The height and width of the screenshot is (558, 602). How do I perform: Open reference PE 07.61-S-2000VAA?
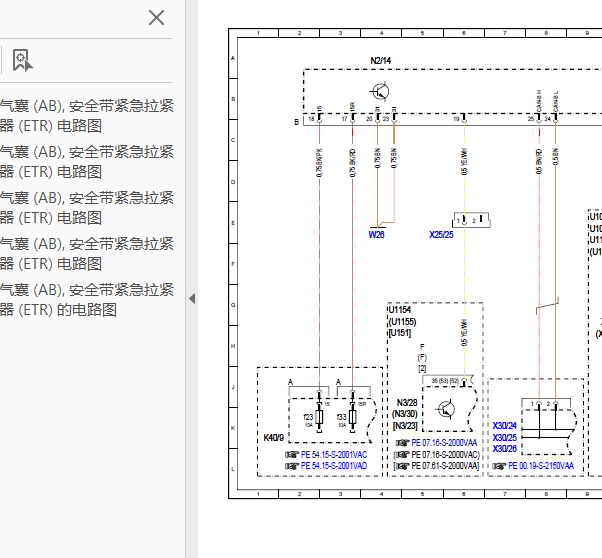pyautogui.click(x=445, y=466)
